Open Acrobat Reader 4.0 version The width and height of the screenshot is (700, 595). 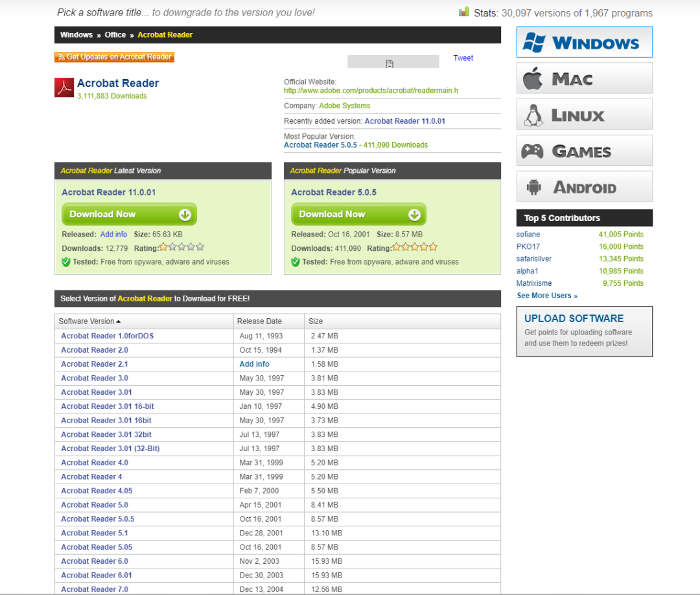(x=95, y=463)
